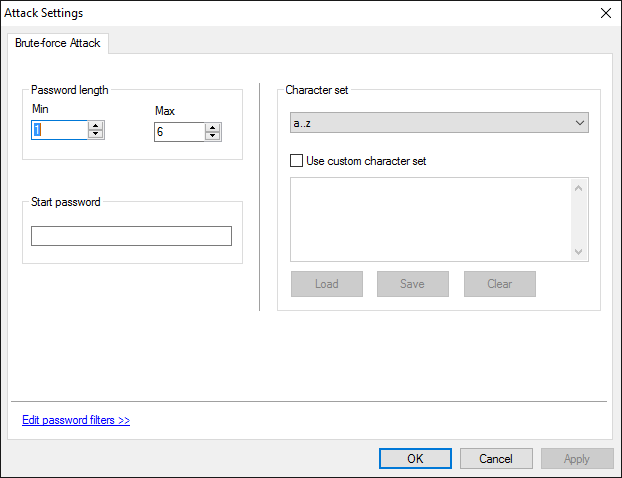Increase the Max password length spinner
Image resolution: width=622 pixels, height=478 pixels.
pos(213,128)
